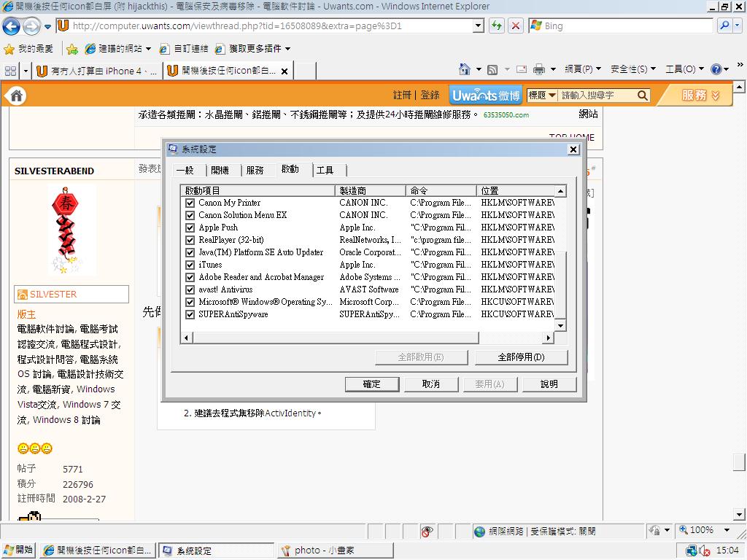
Task: Click the 全部停用(D) button
Action: coord(521,357)
